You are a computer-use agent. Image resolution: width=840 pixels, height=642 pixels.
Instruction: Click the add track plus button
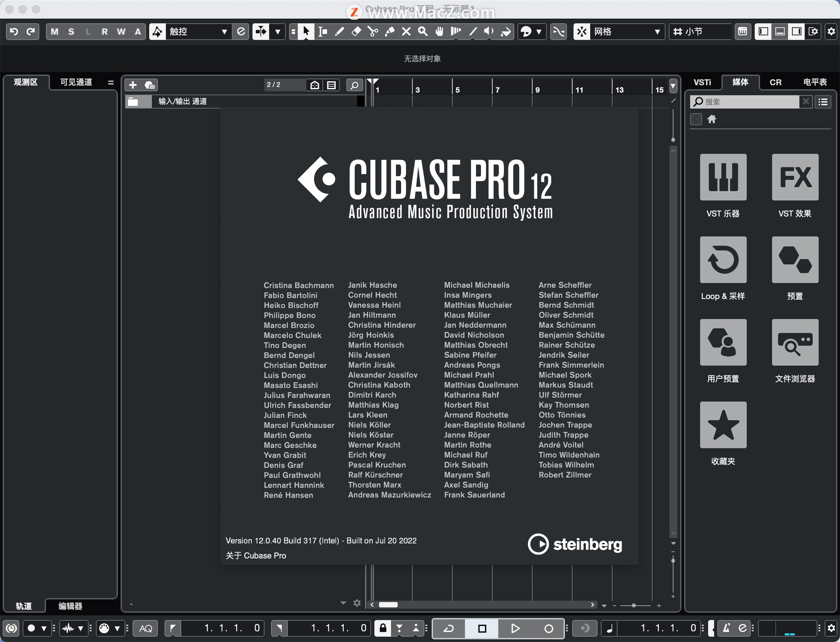pyautogui.click(x=133, y=85)
